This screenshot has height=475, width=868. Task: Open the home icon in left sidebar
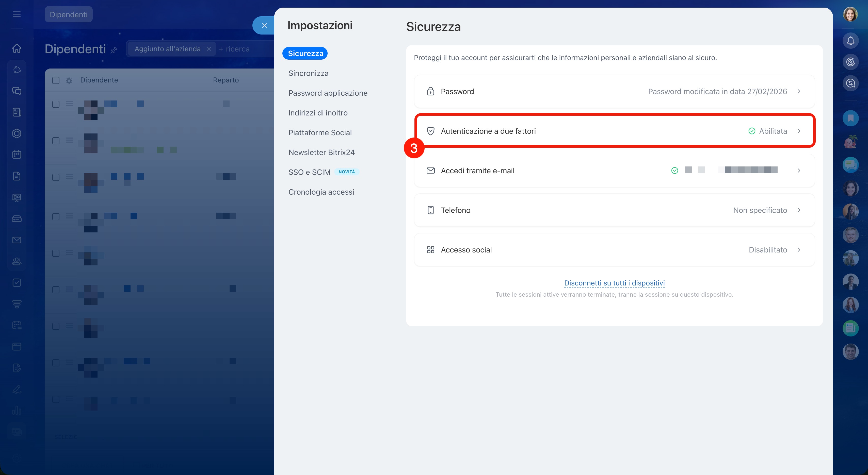[x=17, y=48]
